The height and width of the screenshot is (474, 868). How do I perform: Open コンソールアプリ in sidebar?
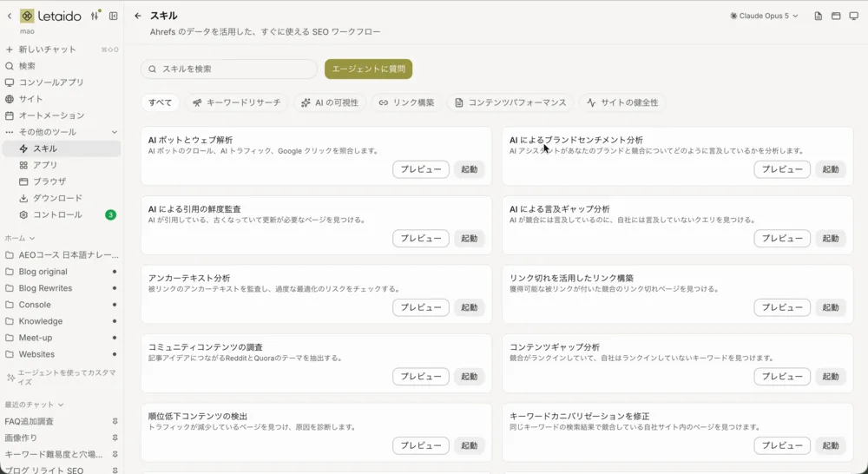pos(62,82)
